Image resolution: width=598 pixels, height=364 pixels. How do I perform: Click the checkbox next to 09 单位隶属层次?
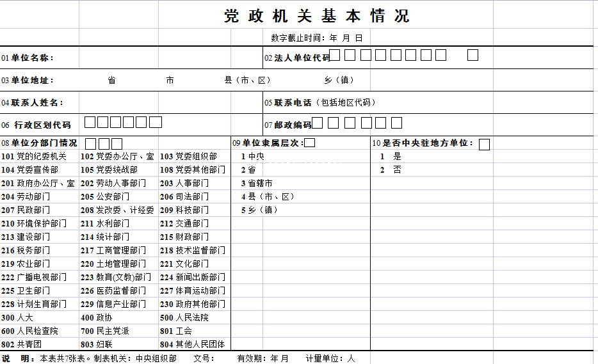tap(310, 143)
